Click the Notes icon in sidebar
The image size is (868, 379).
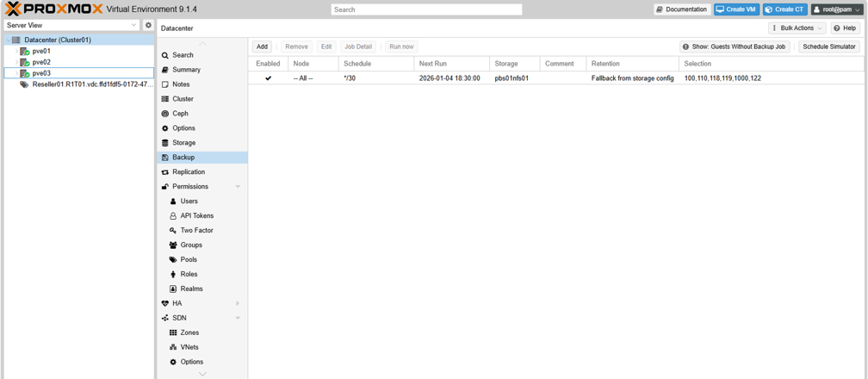[165, 84]
